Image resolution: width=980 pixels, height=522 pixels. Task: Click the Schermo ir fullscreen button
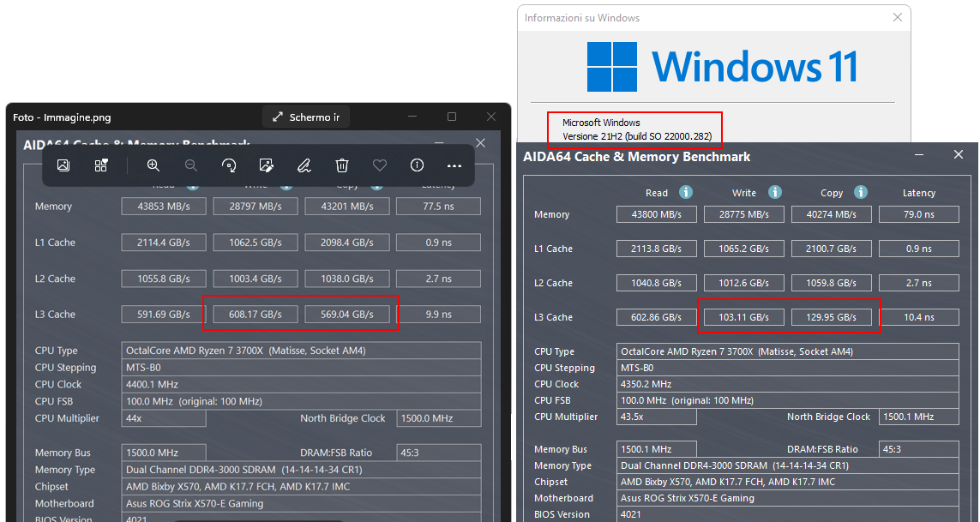point(305,117)
